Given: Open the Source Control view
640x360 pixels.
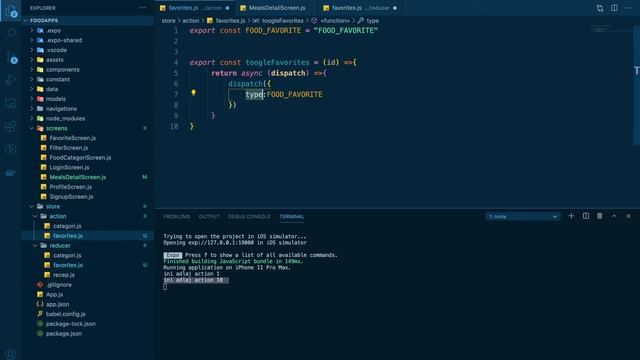Looking at the screenshot, I should [x=11, y=57].
